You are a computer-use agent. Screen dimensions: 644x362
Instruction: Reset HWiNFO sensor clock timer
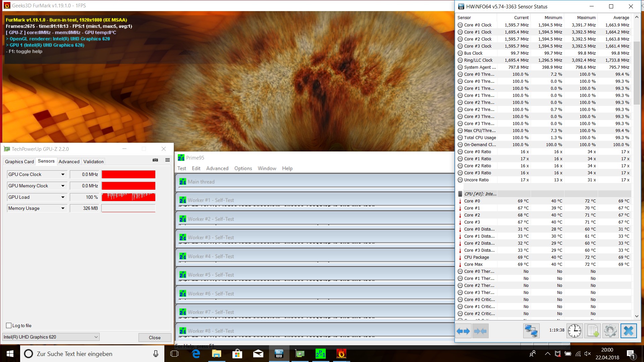(x=575, y=331)
